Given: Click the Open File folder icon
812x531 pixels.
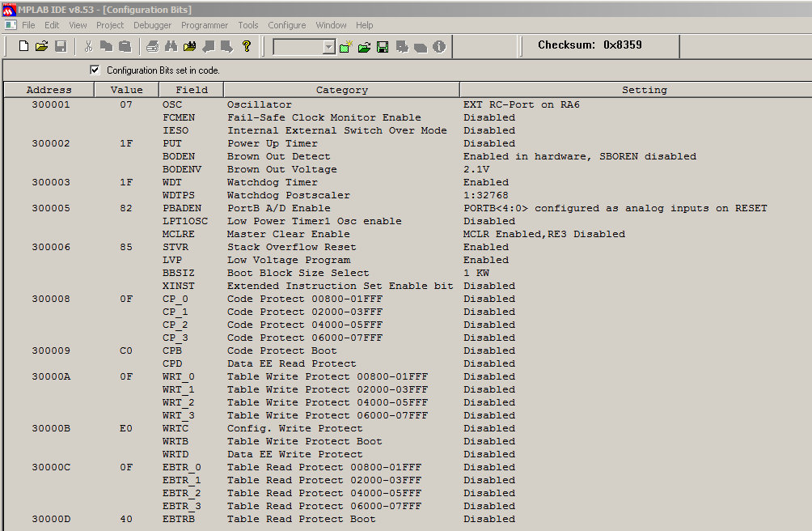Looking at the screenshot, I should tap(42, 47).
